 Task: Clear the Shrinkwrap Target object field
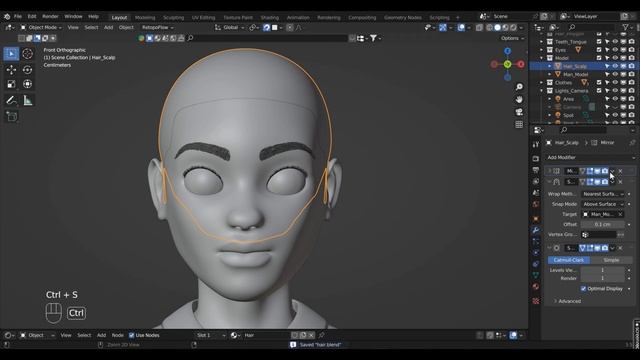[620, 214]
